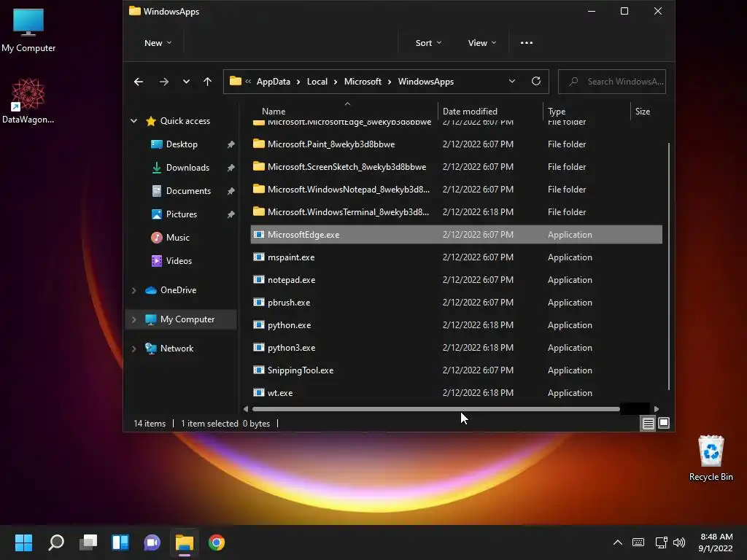The height and width of the screenshot is (560, 747).
Task: Expand the Network tree node
Action: click(134, 349)
